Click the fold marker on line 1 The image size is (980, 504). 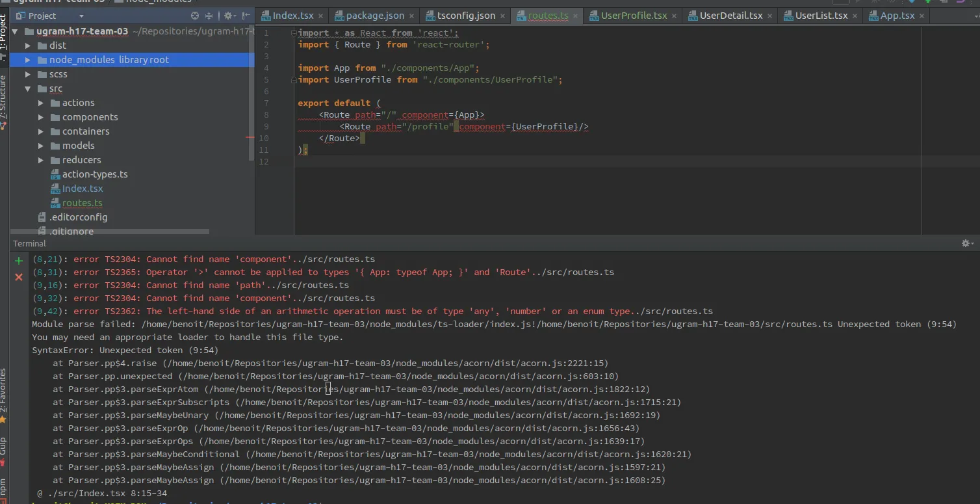point(294,33)
